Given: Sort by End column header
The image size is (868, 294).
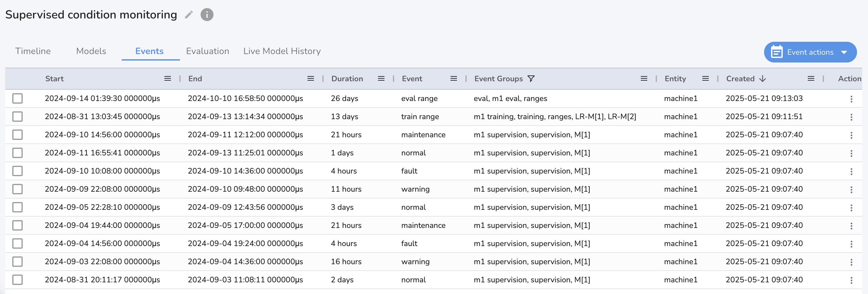Looking at the screenshot, I should 195,79.
